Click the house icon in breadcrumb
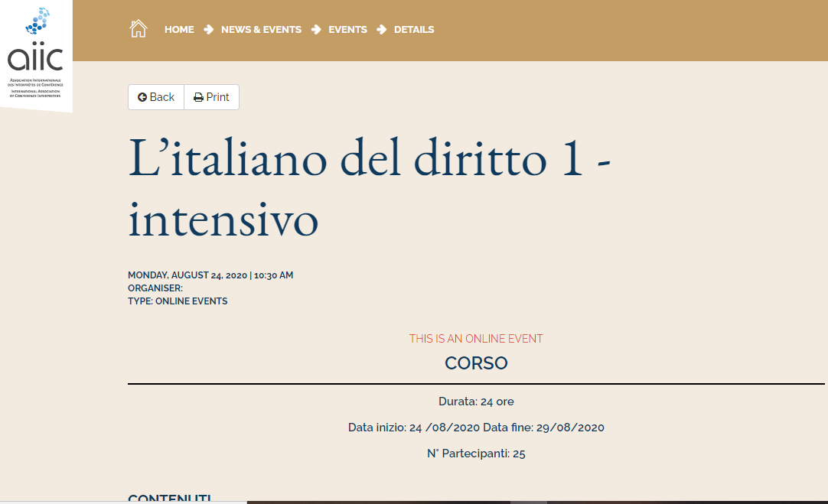 (139, 28)
